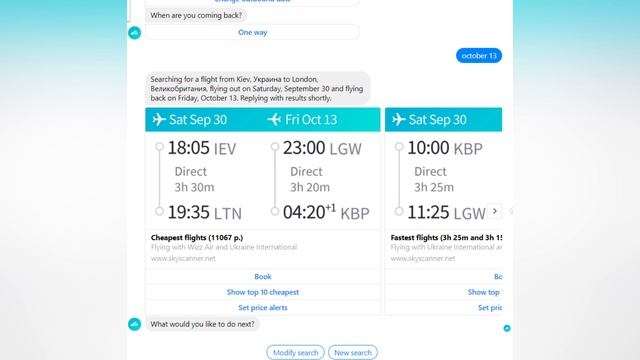Set price alerts on the cheapest card

263,308
